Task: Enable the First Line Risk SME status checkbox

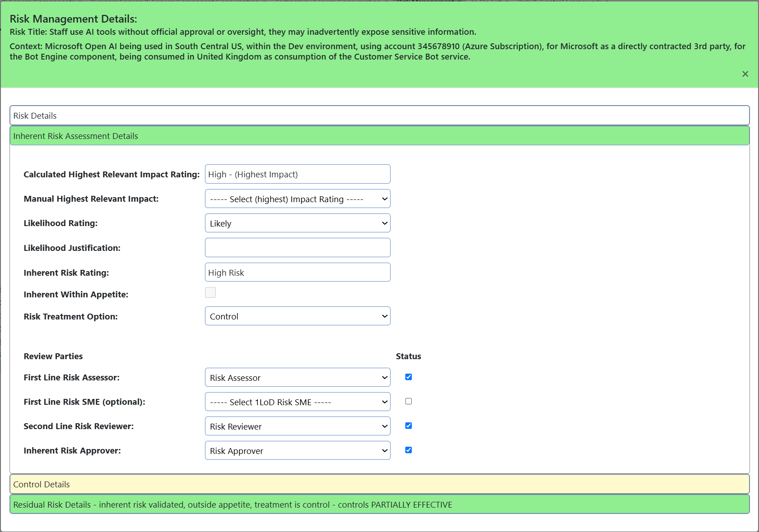Action: (408, 401)
